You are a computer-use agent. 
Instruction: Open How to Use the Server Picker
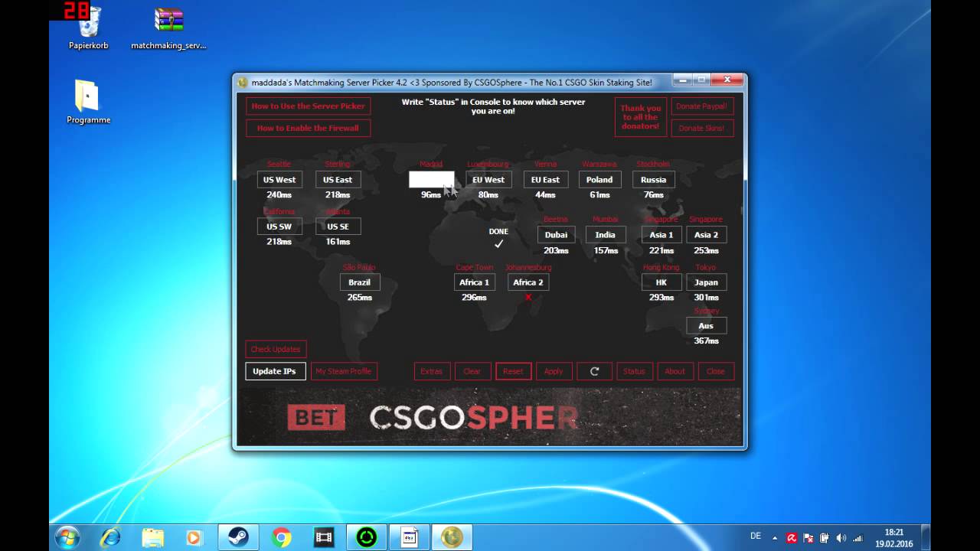coord(309,106)
